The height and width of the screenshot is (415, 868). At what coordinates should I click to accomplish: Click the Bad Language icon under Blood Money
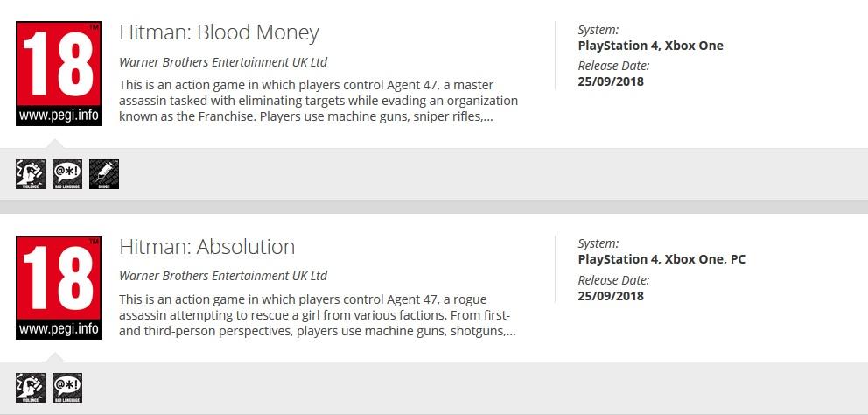pos(67,174)
